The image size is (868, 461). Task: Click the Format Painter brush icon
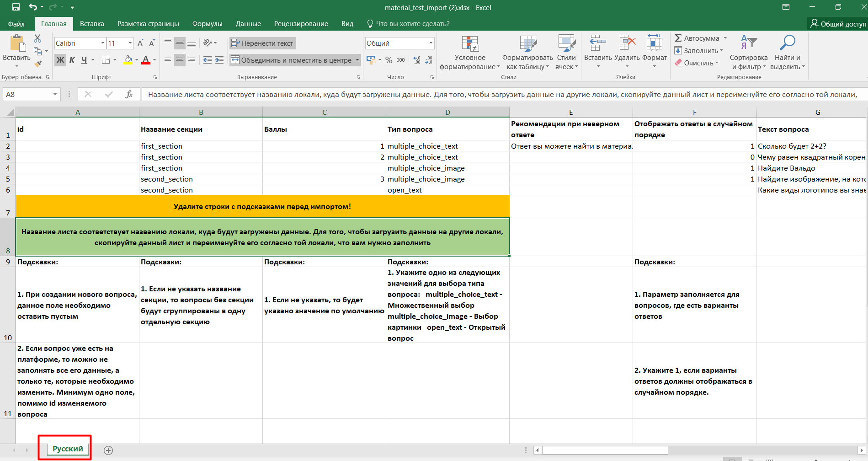tap(38, 64)
